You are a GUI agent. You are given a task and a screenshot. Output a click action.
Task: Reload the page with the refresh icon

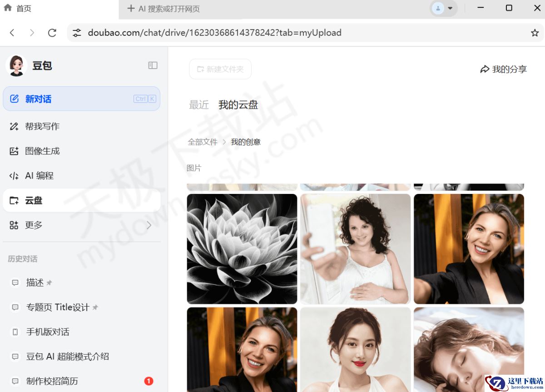coord(52,33)
